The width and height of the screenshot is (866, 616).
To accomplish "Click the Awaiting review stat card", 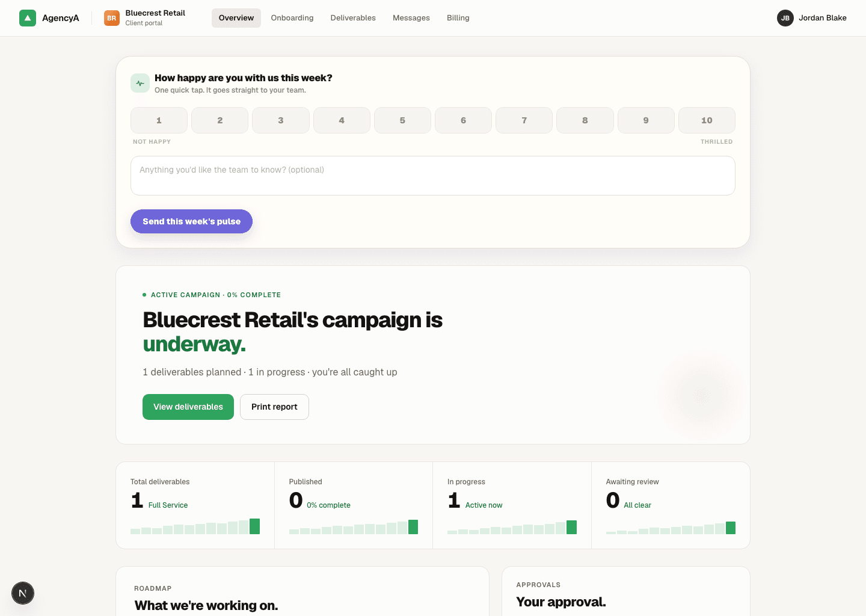I will pyautogui.click(x=671, y=505).
